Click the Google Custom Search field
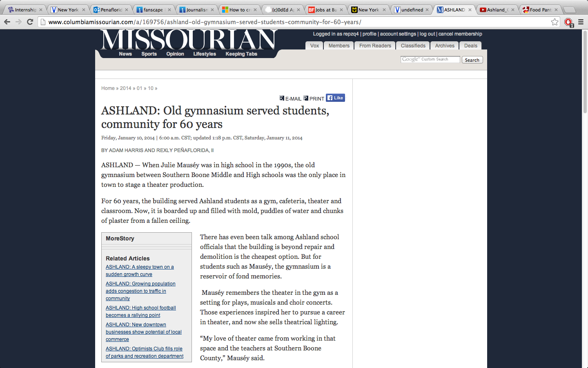Image resolution: width=588 pixels, height=368 pixels. [430, 60]
